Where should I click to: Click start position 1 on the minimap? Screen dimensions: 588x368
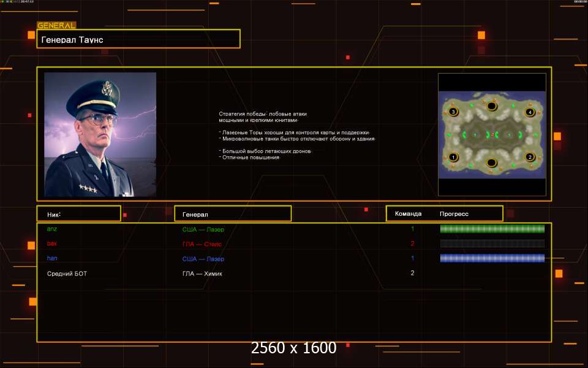[453, 157]
